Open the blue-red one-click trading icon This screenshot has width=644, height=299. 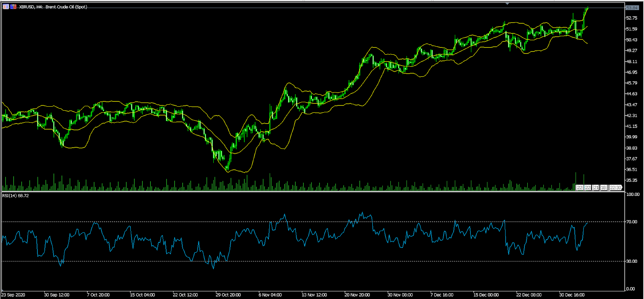click(14, 7)
